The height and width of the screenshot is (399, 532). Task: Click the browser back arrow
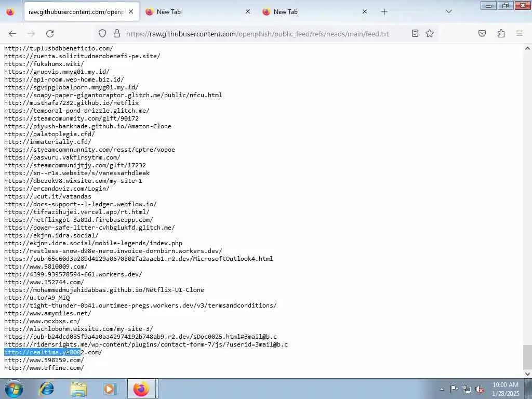click(x=12, y=34)
